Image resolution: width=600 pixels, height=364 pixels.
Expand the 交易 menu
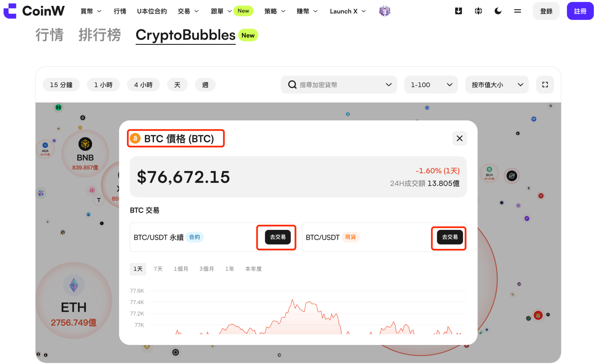point(188,11)
